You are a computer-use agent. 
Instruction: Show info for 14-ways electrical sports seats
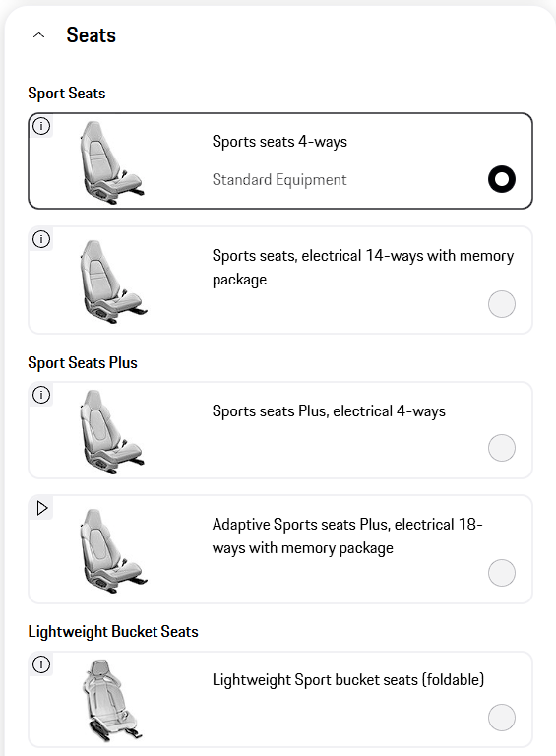coord(41,239)
